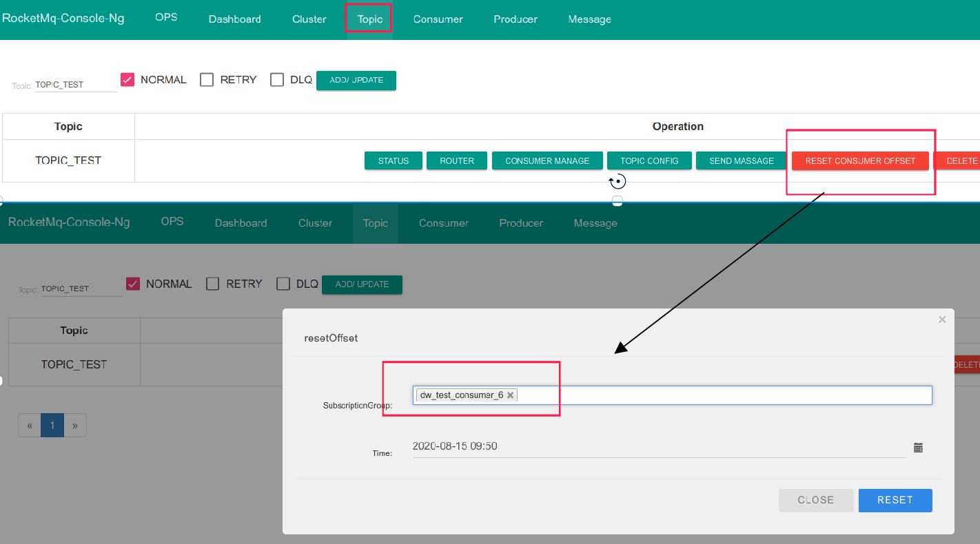Dismiss the resetOffset dialog with the X icon
Viewport: 980px width, 544px height.
(x=942, y=320)
